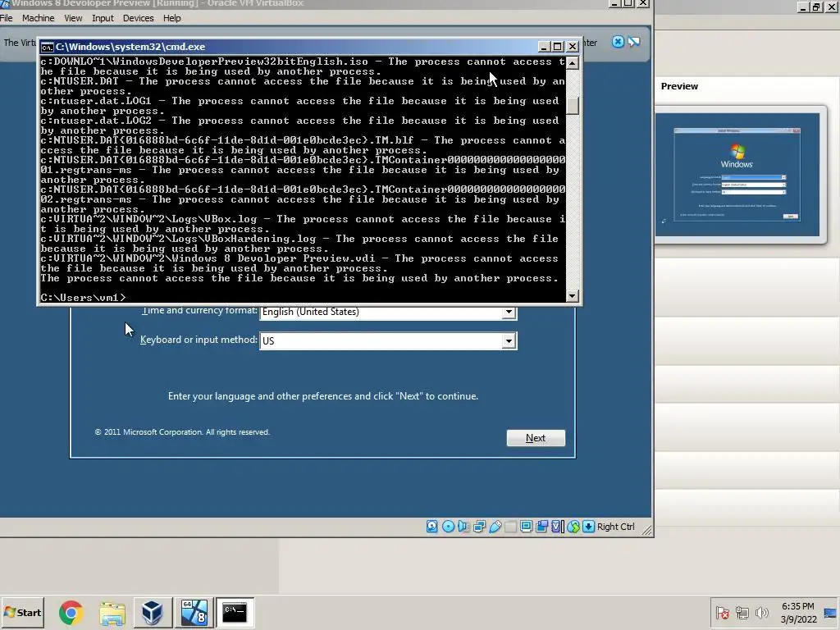840x630 pixels.
Task: Open the Machine menu
Action: pyautogui.click(x=38, y=18)
